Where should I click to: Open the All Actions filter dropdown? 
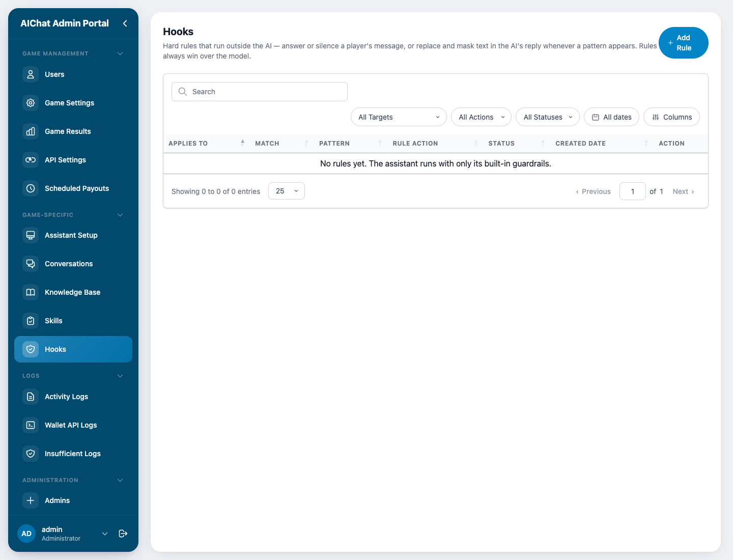pos(481,117)
